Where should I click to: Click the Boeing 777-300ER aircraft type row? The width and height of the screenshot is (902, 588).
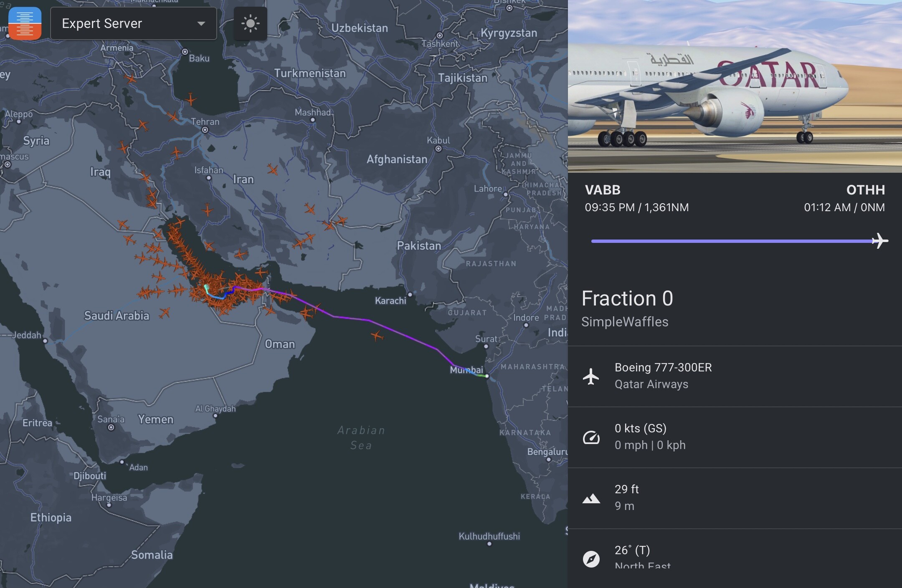(663, 376)
